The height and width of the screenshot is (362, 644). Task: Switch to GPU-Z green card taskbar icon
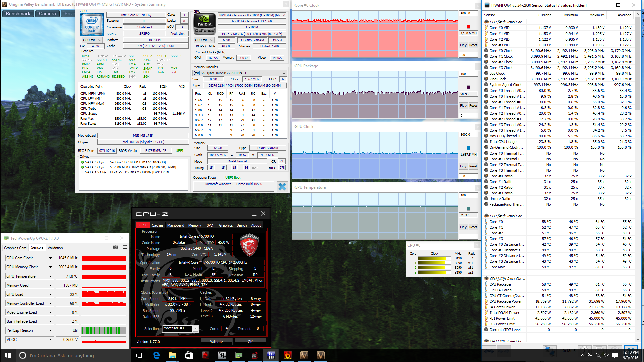click(238, 355)
